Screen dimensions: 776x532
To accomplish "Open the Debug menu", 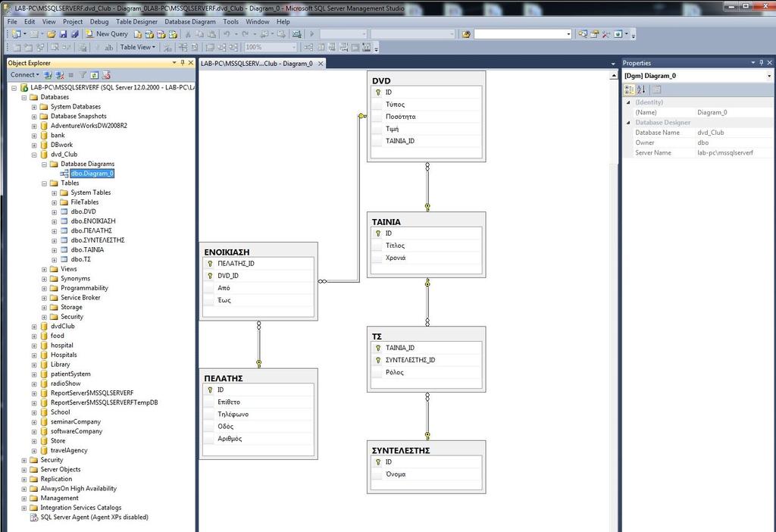I will pyautogui.click(x=99, y=22).
